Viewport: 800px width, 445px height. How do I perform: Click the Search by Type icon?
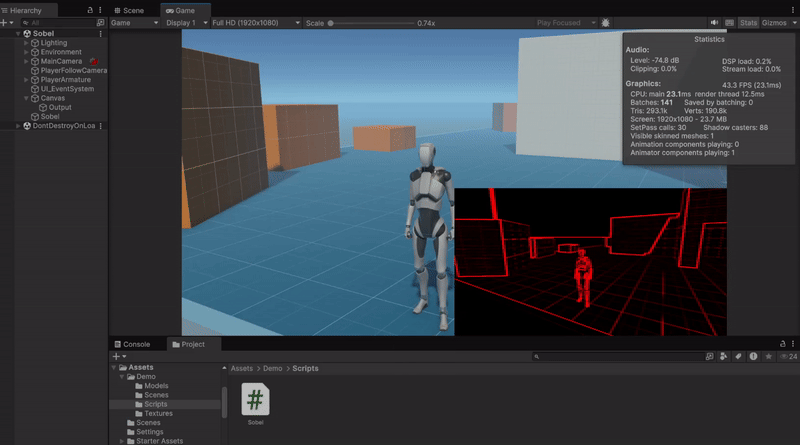723,357
